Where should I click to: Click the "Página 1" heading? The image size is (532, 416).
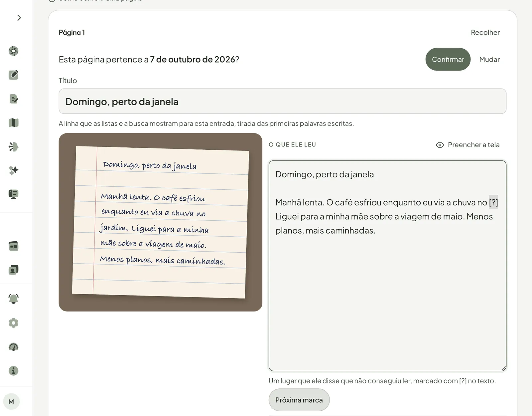click(72, 33)
